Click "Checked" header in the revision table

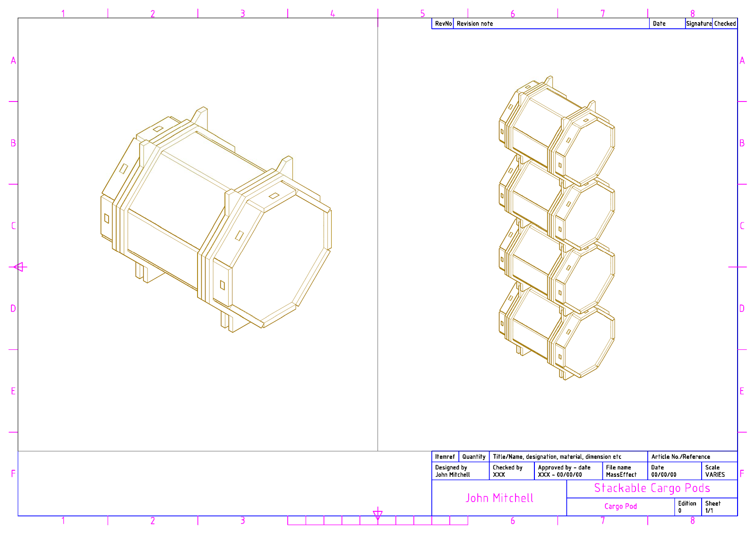coord(725,24)
